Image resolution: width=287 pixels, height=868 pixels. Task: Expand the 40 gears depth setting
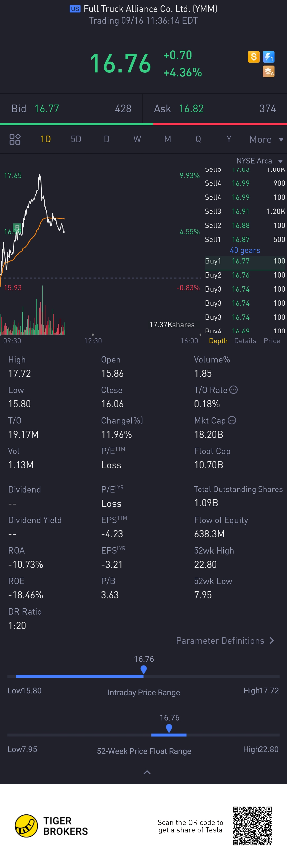pos(245,250)
